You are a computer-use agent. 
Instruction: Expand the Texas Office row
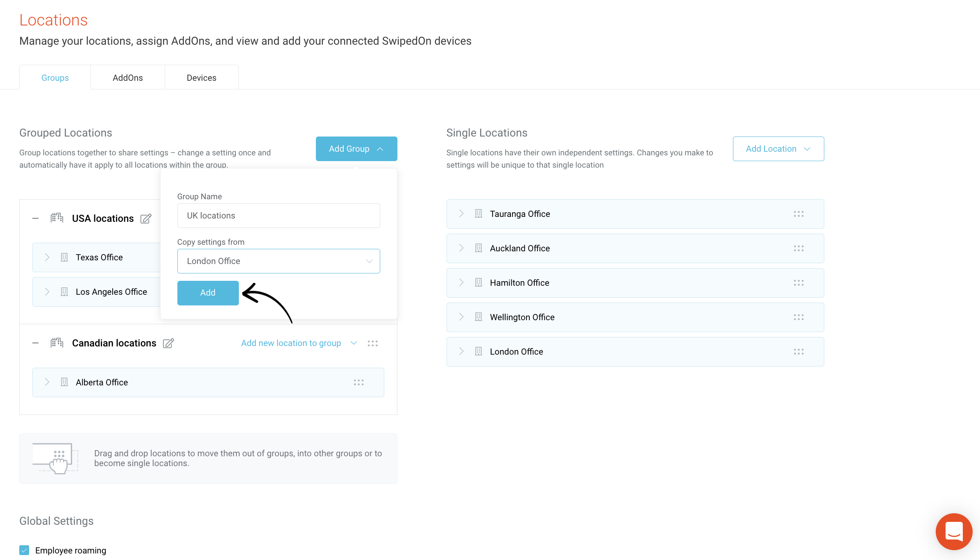pyautogui.click(x=47, y=257)
